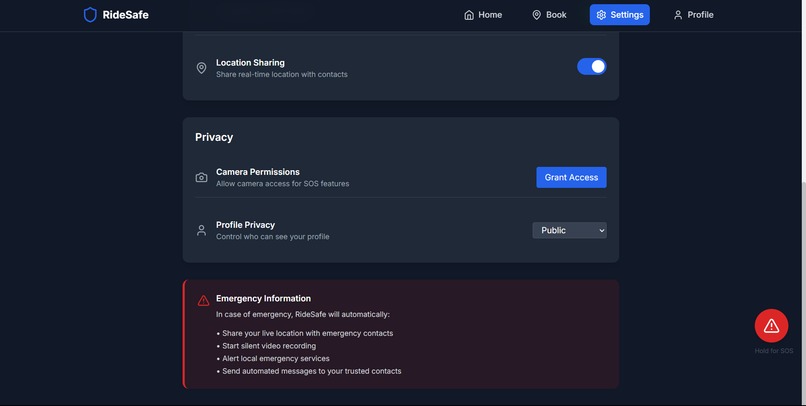Click the Emergency Information heading
Screen dimensions: 806x406
point(263,298)
